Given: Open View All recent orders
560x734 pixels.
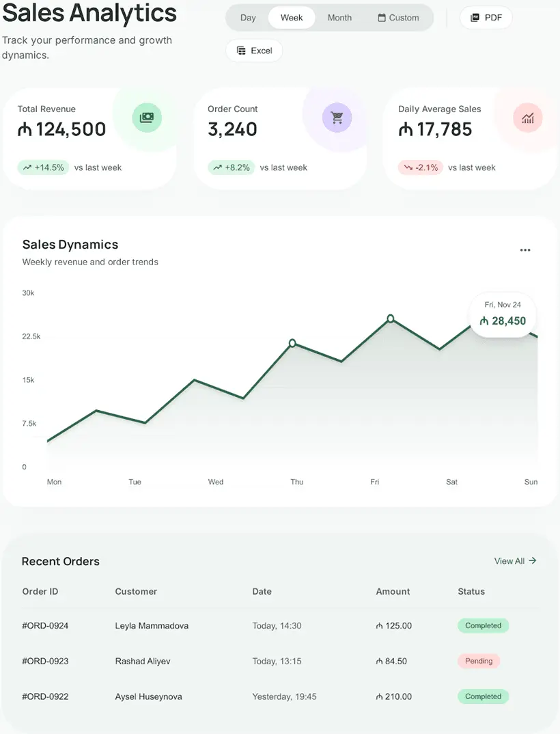Looking at the screenshot, I should point(515,561).
